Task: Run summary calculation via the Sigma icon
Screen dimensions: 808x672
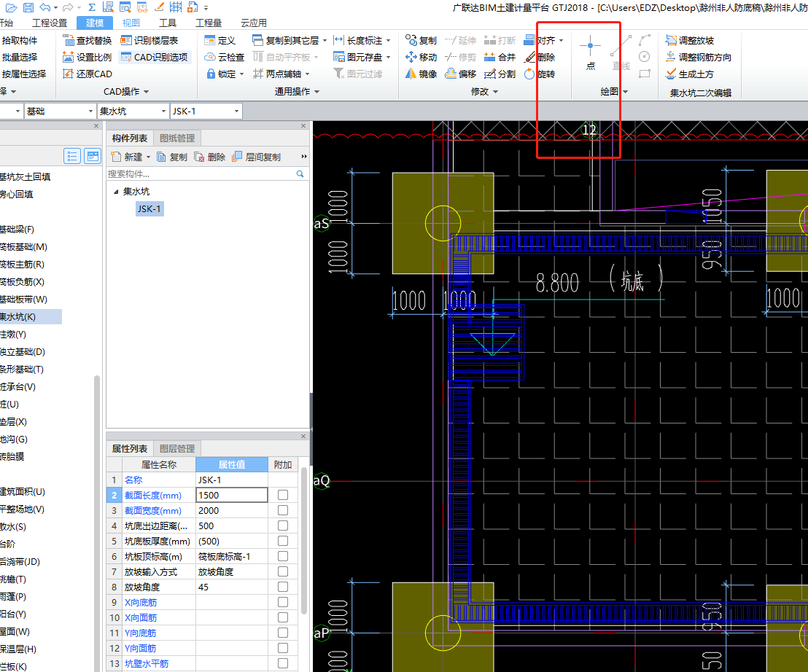Action: [92, 7]
